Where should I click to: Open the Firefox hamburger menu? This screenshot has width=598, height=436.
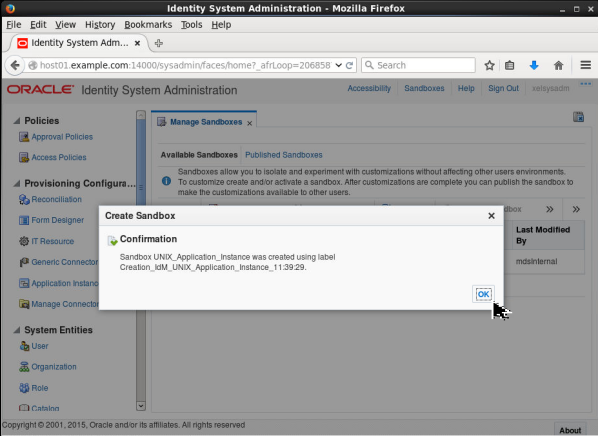585,65
